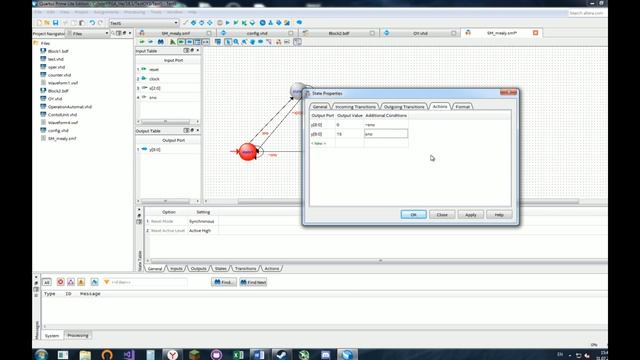Click the Find... button in Messages panel
Screen dimensions: 640x360
224,282
